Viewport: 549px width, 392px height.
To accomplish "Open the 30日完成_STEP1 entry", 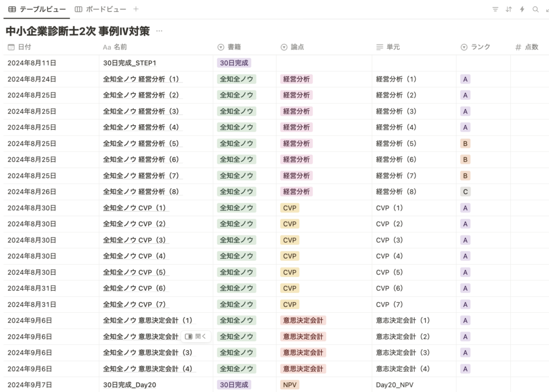I will tap(129, 63).
